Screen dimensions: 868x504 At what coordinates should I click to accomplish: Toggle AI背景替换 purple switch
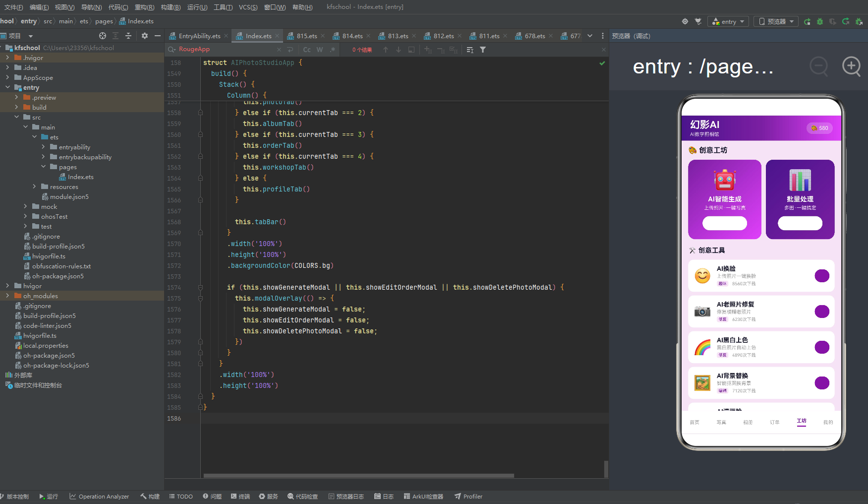822,383
